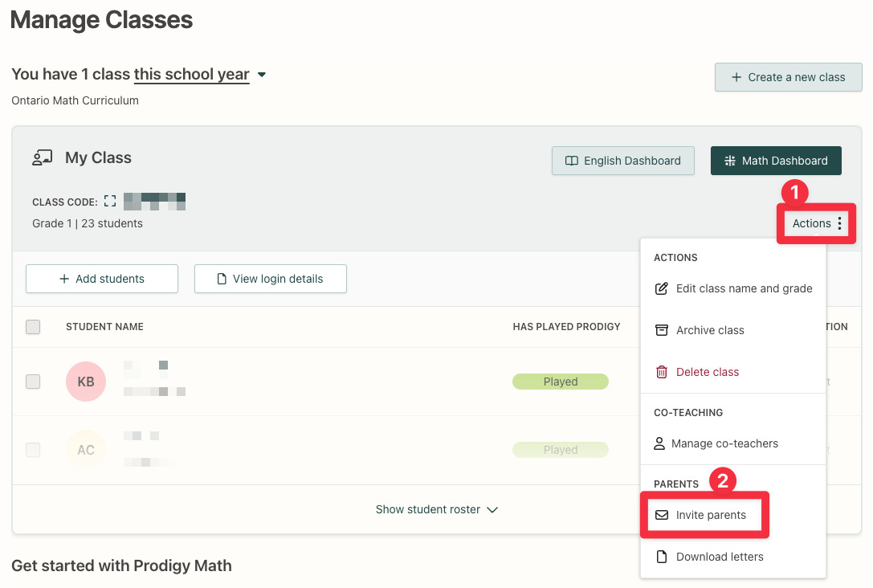Select Archive class from the Actions menu
Viewport: 873px width, 588px height.
[710, 330]
